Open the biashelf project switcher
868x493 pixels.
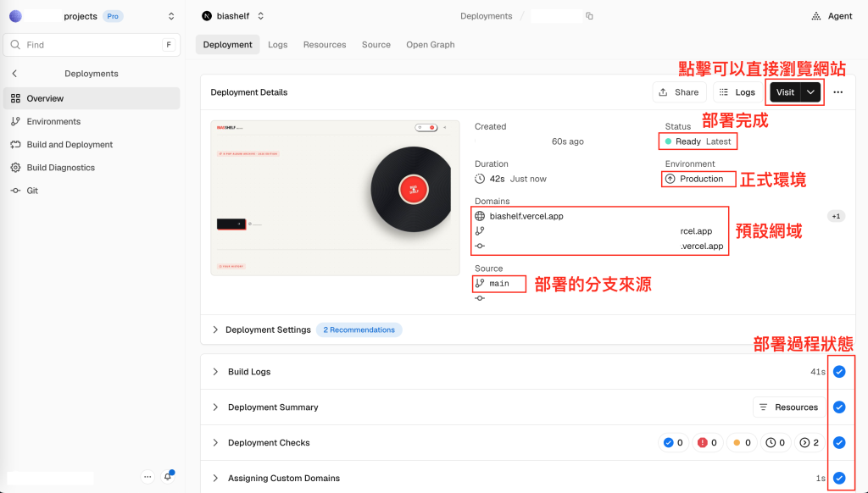click(233, 16)
